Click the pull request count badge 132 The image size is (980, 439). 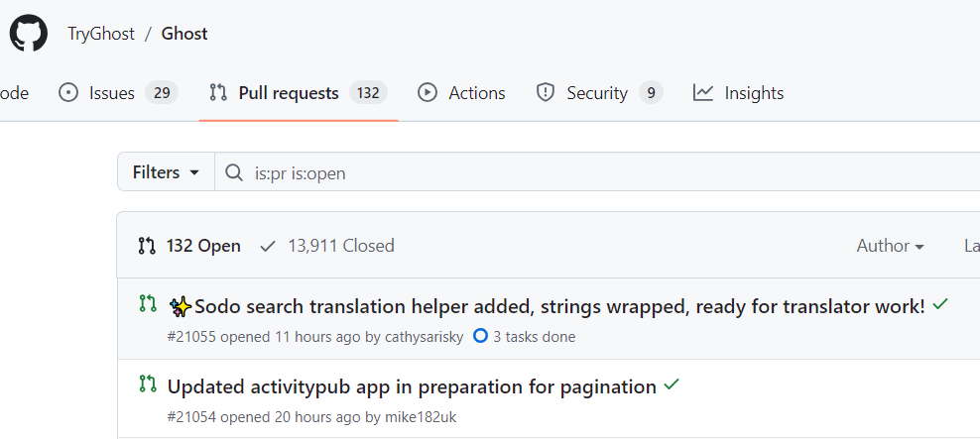(368, 93)
